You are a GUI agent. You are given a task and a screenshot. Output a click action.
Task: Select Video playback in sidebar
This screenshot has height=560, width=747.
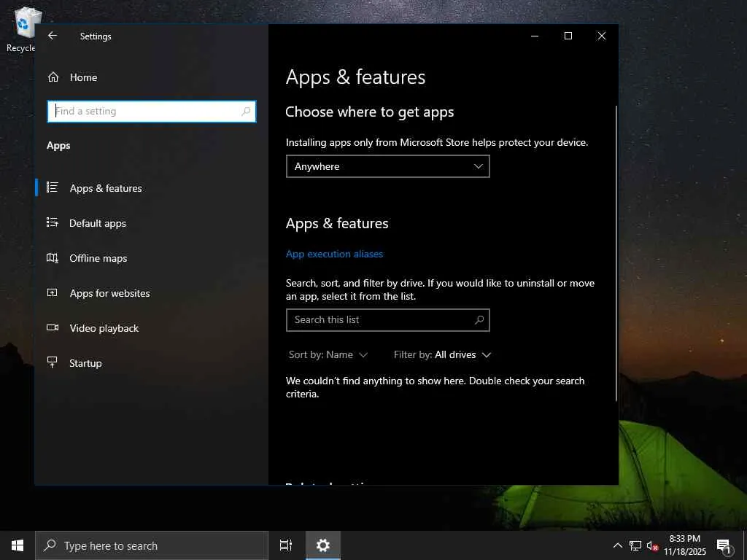[152, 328]
